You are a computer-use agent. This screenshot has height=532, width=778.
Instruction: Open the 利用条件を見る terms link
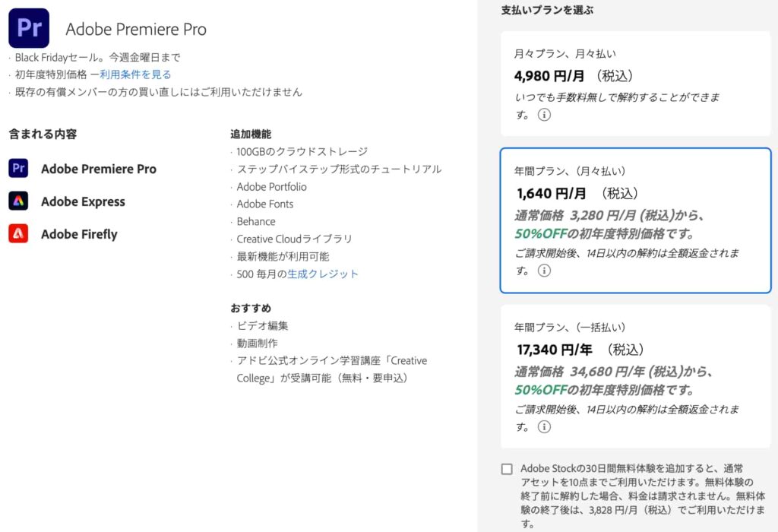(135, 74)
